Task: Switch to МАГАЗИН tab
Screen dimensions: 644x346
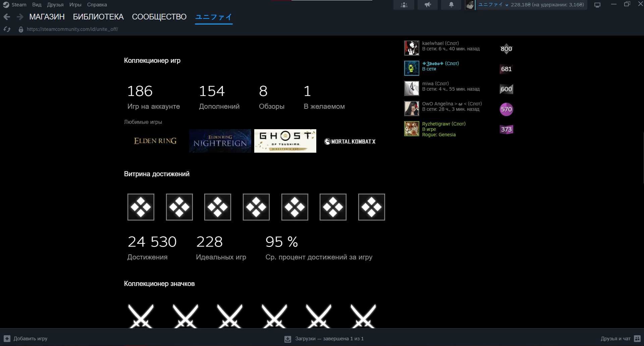Action: 47,17
